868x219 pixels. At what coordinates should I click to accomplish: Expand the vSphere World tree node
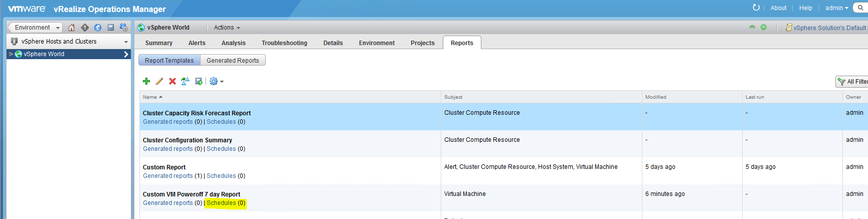click(x=11, y=54)
